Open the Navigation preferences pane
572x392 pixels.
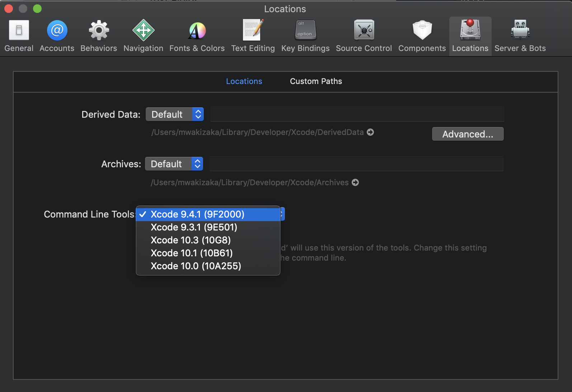[143, 36]
